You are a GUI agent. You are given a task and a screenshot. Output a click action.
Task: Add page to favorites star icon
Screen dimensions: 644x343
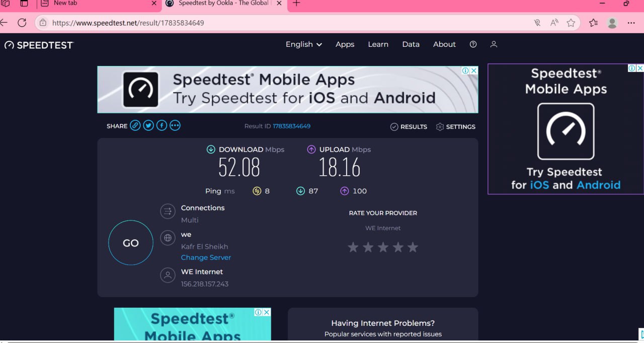coord(571,23)
